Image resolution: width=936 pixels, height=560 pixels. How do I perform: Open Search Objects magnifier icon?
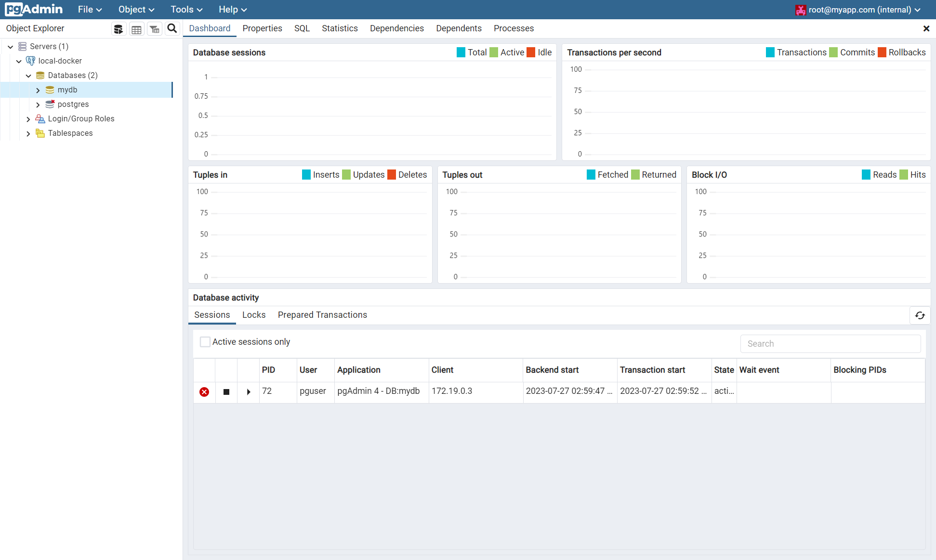coord(172,29)
